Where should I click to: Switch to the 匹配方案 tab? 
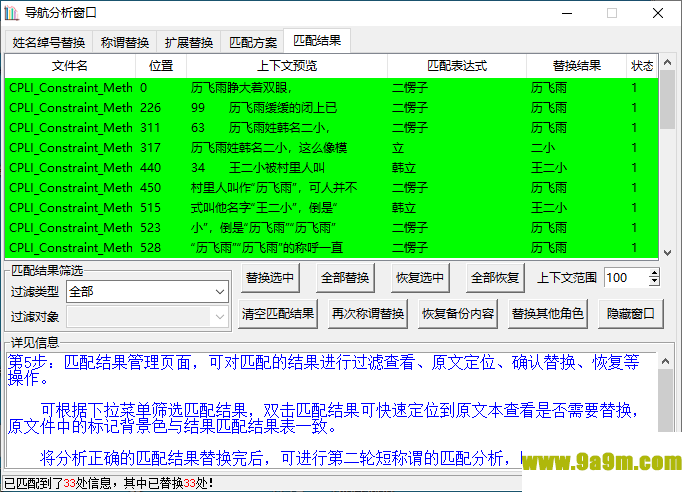[253, 42]
